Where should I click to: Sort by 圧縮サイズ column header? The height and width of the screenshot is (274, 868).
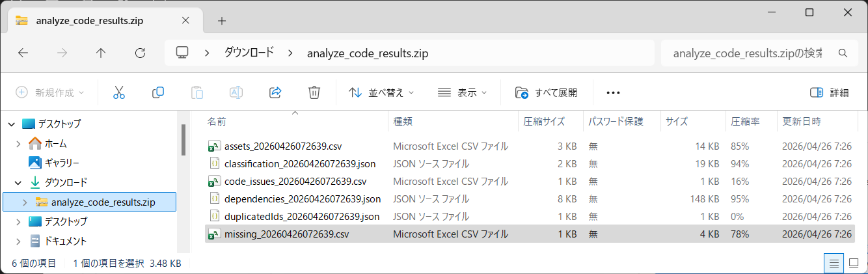(x=544, y=121)
